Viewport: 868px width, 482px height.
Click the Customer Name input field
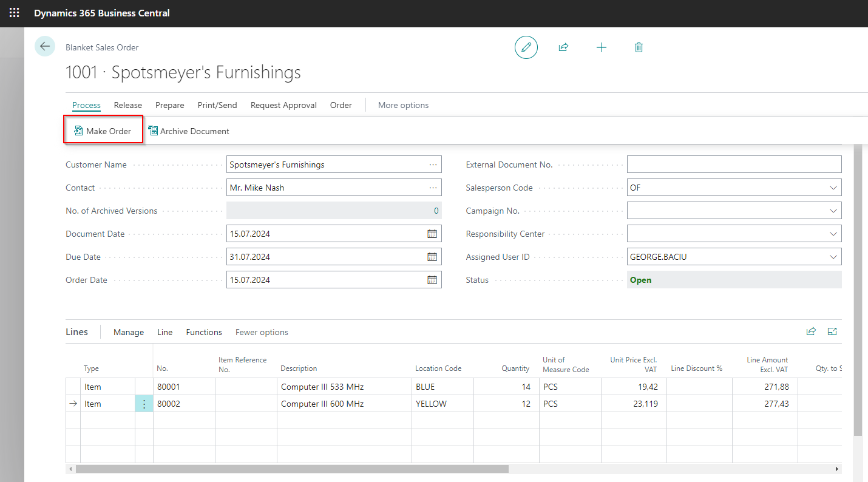[x=334, y=165]
